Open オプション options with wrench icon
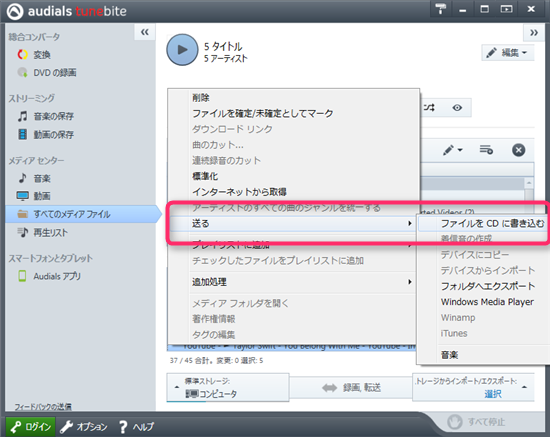550x437 pixels. (x=84, y=427)
